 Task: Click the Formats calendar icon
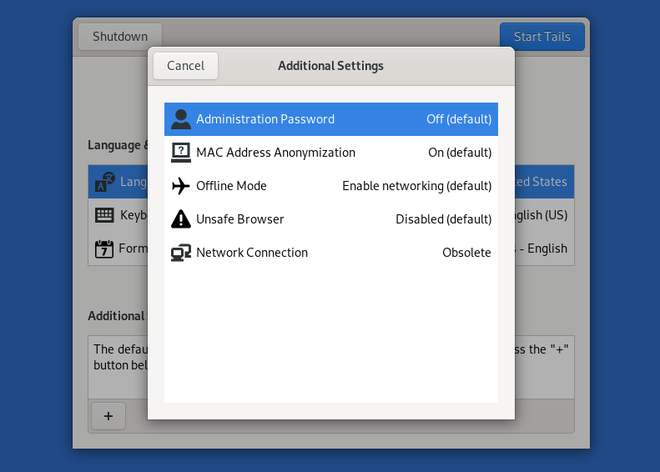pyautogui.click(x=104, y=249)
